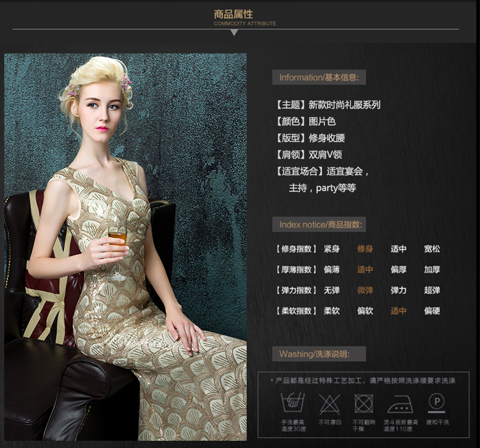Choose 适中 in the 柔软指数 row

pyautogui.click(x=399, y=311)
